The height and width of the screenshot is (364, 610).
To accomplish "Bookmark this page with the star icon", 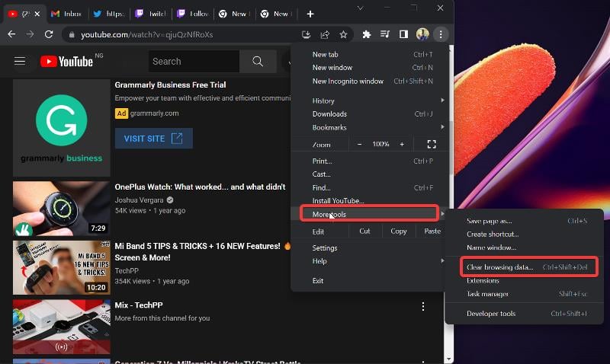I will pyautogui.click(x=343, y=34).
